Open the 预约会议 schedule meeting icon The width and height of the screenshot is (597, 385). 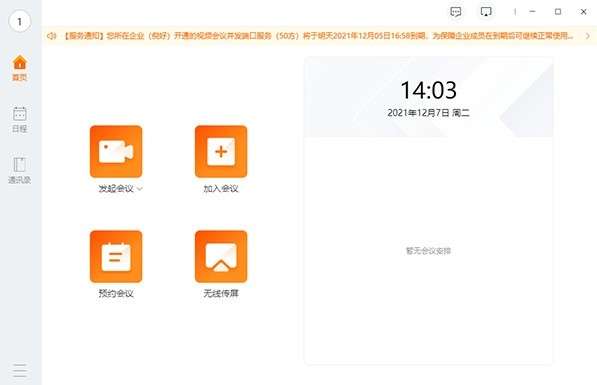coord(116,256)
